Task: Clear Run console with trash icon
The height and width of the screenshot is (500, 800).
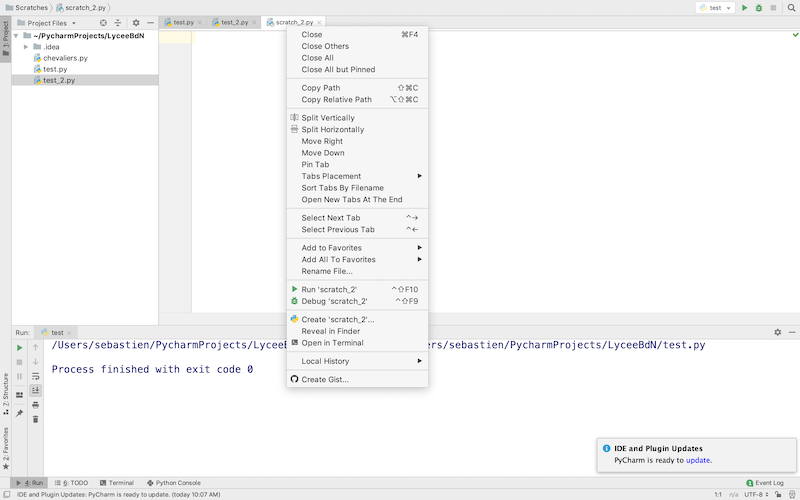Action: [35, 419]
